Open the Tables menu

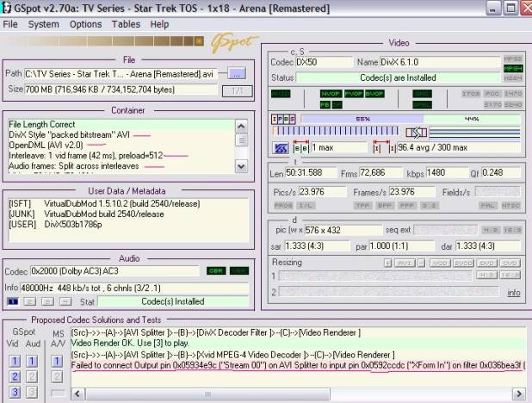tap(126, 24)
